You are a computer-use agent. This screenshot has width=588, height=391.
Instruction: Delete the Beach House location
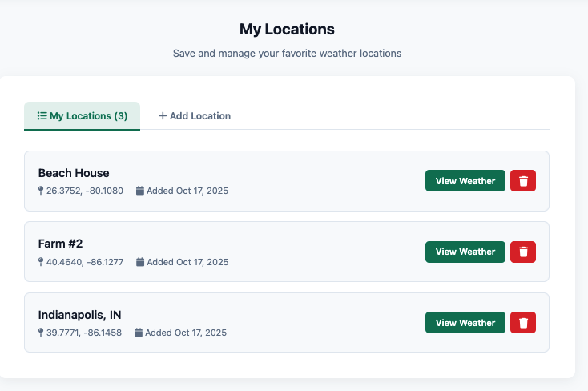tap(523, 181)
